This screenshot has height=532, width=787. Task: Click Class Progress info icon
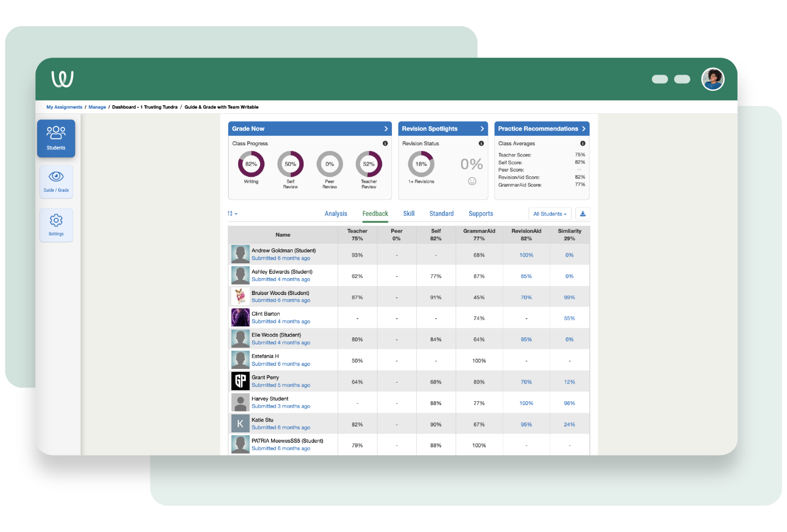385,143
